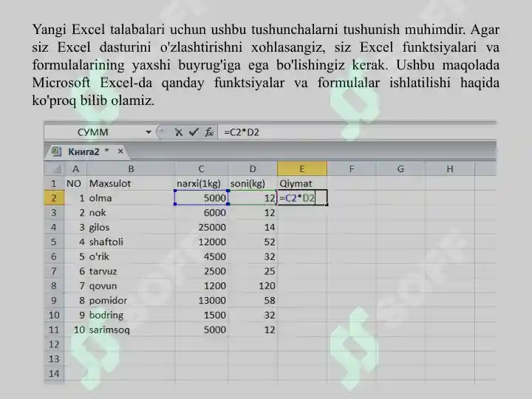Click price cell 6000 in nok row
The image size is (532, 399).
click(202, 213)
